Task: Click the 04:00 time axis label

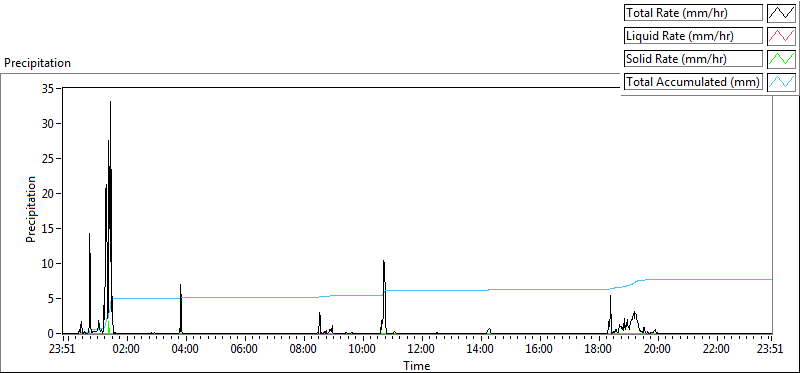Action: [x=185, y=350]
